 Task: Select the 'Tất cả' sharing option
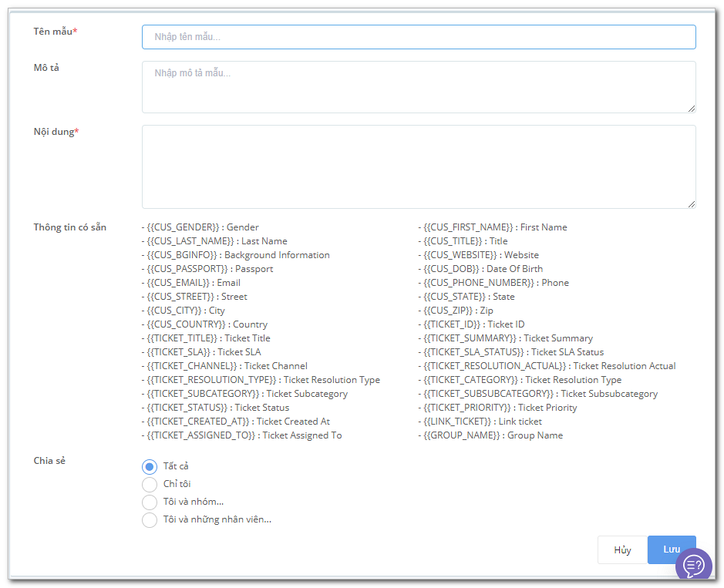click(149, 466)
